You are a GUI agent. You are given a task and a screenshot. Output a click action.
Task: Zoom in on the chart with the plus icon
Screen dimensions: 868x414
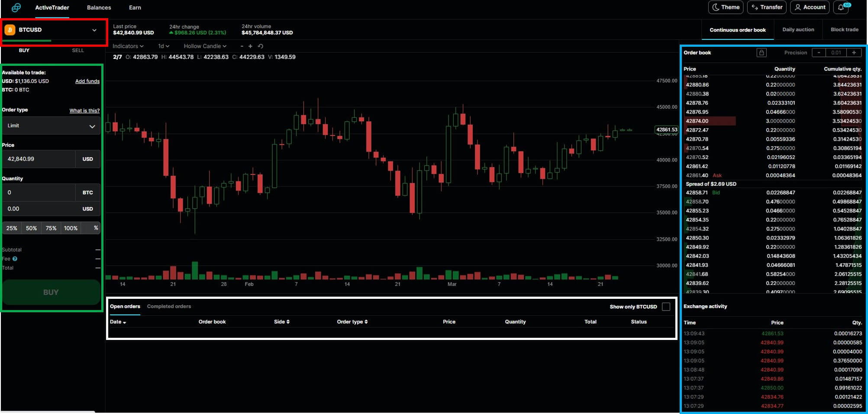pos(250,46)
